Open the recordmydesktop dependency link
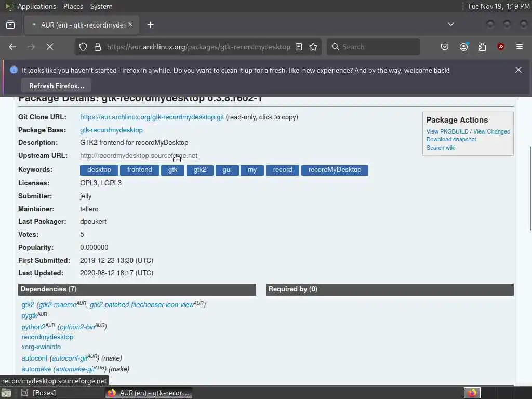 click(47, 337)
